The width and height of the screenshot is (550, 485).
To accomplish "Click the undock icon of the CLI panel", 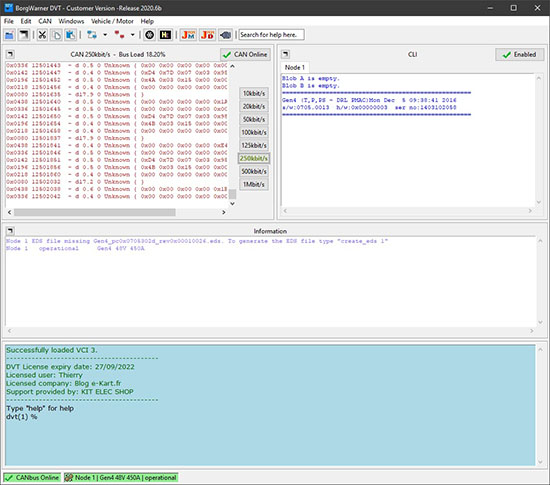I will click(x=286, y=54).
